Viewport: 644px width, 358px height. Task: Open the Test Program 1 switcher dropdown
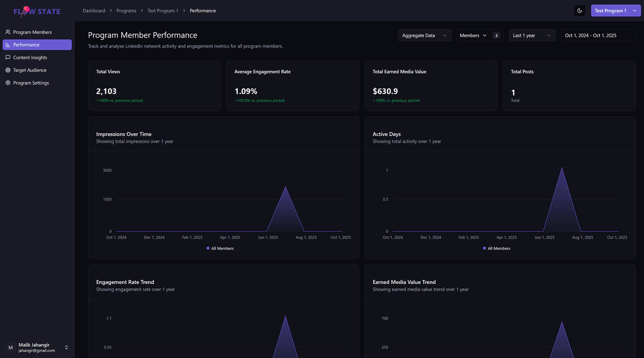[x=614, y=11]
